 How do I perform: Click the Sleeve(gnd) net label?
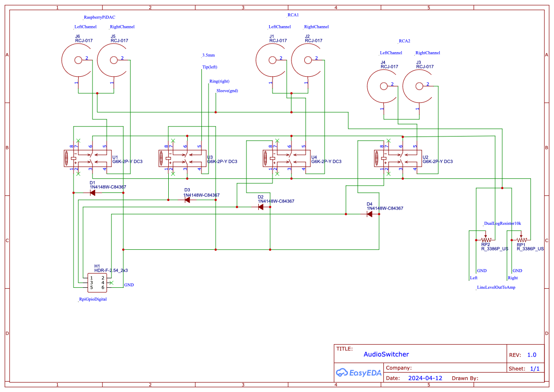pyautogui.click(x=227, y=91)
